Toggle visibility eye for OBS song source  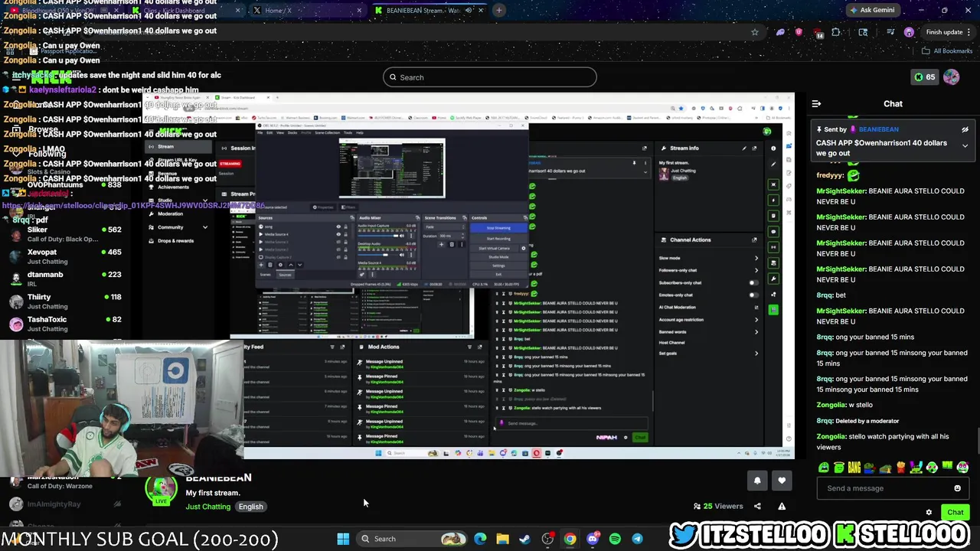click(x=338, y=227)
